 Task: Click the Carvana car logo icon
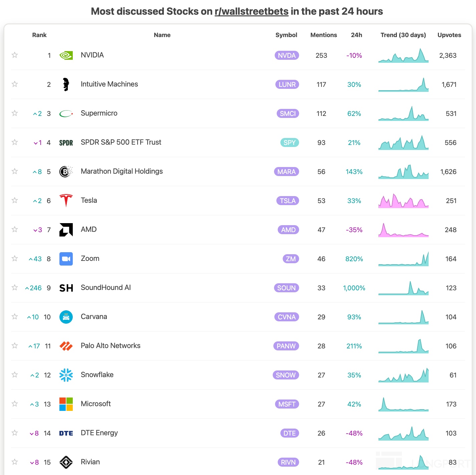(x=66, y=317)
